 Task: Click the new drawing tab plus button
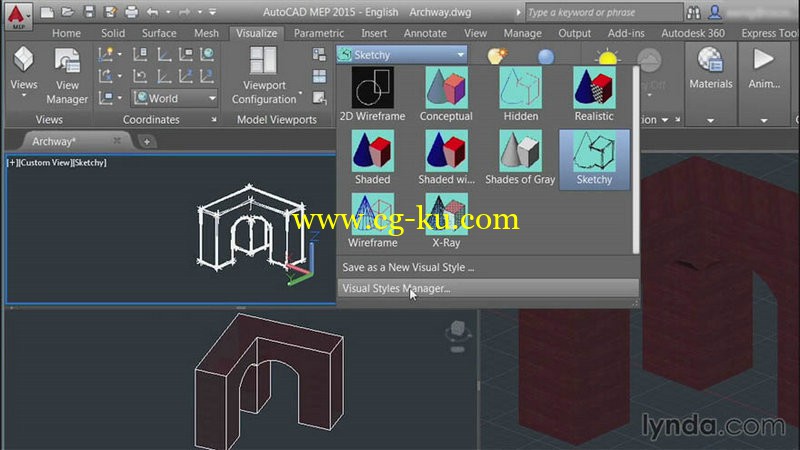click(x=146, y=142)
